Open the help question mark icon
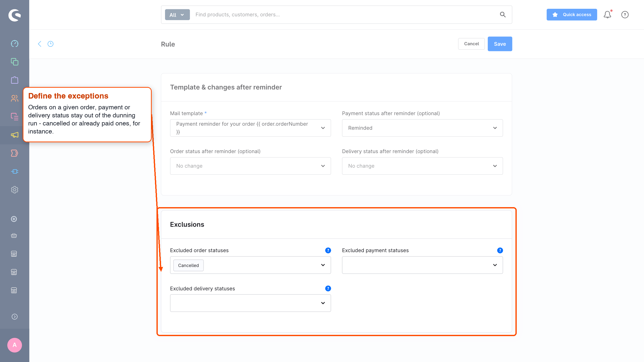 [625, 15]
